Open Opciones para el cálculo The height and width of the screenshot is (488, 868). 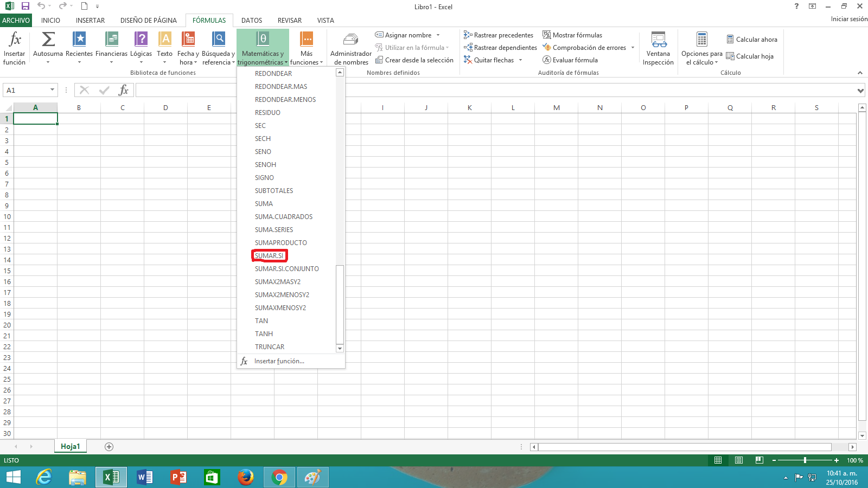[x=701, y=48]
